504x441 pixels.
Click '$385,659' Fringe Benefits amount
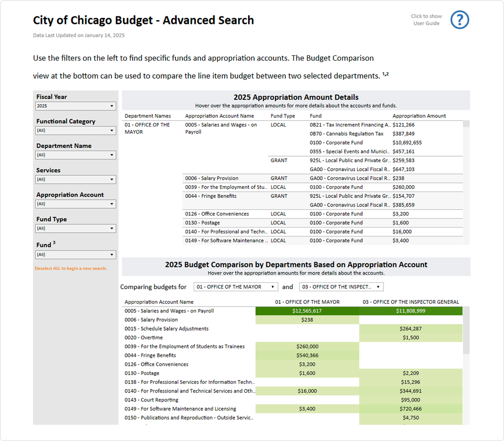404,205
